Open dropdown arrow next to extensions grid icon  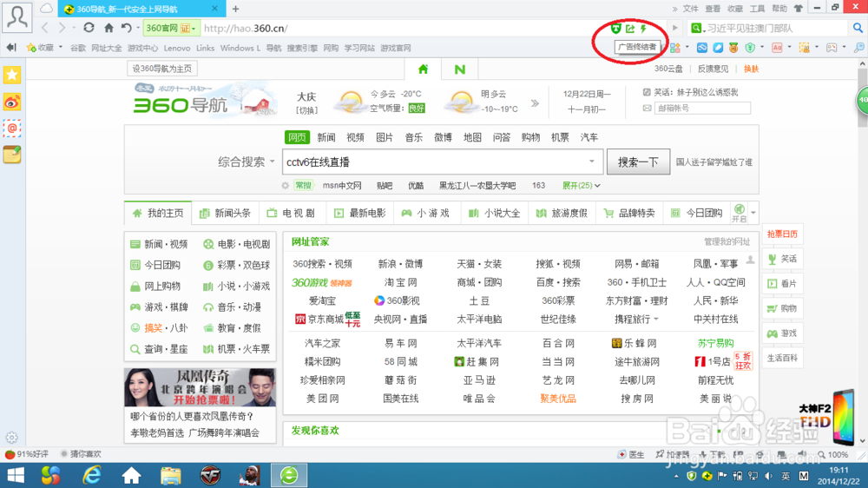(x=687, y=48)
